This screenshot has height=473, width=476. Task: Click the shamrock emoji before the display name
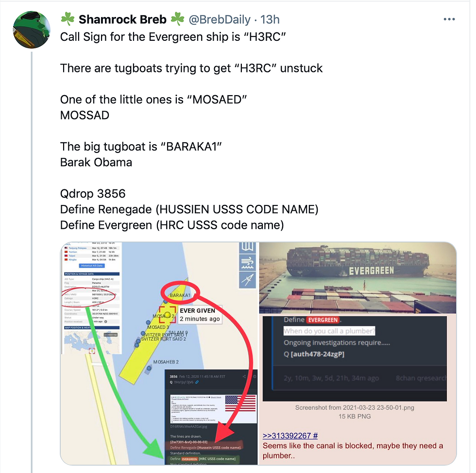pyautogui.click(x=68, y=19)
